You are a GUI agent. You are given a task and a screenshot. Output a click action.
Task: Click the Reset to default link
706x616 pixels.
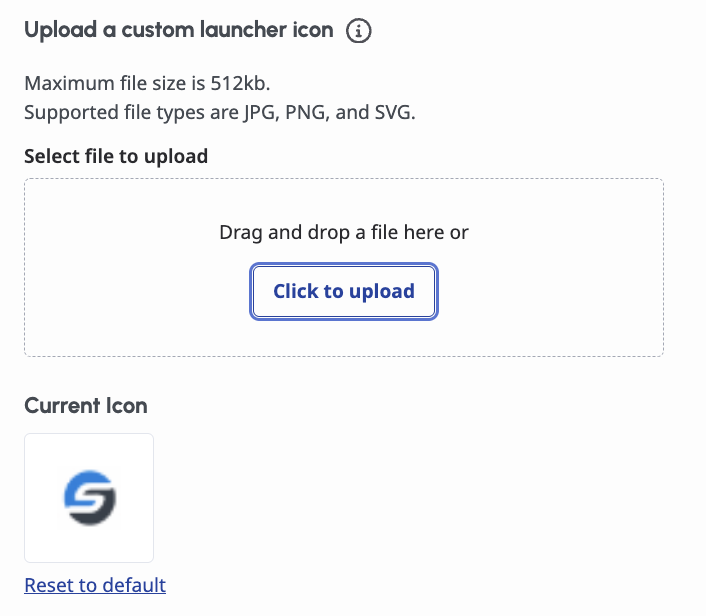(95, 585)
